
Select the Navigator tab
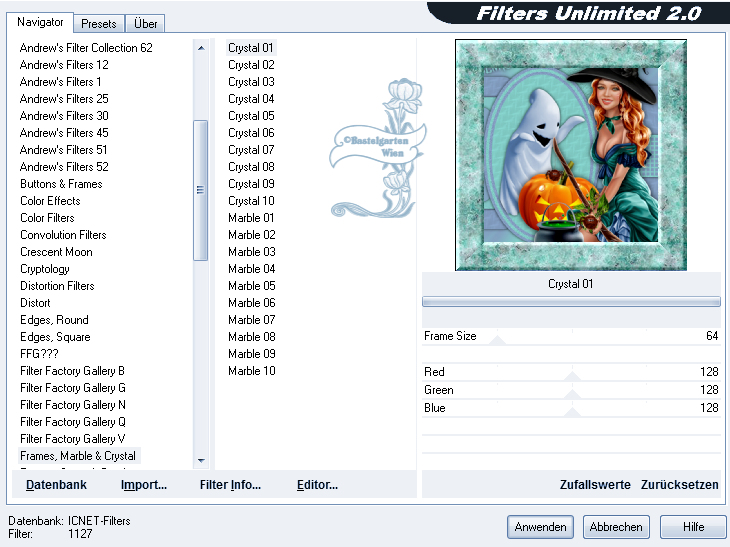(x=40, y=22)
